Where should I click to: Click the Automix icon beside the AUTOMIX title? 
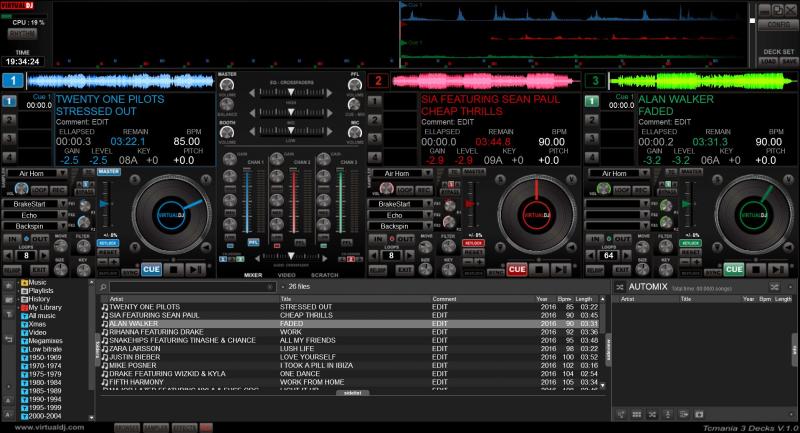click(619, 287)
